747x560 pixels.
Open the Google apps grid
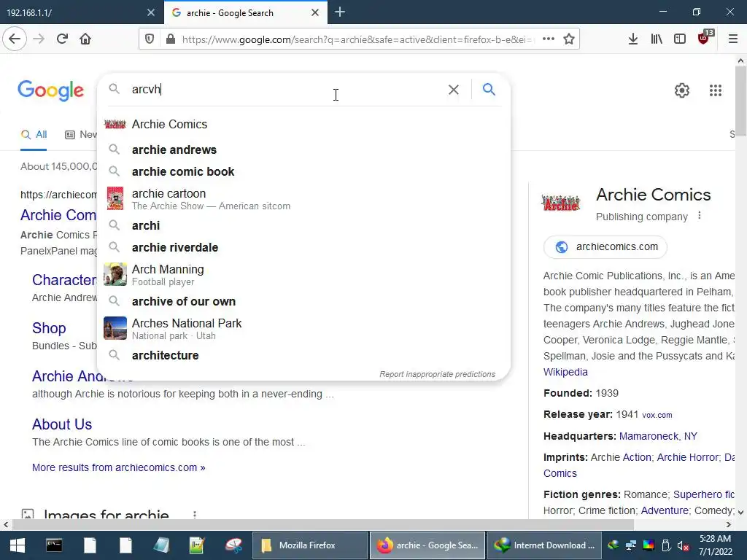716,90
